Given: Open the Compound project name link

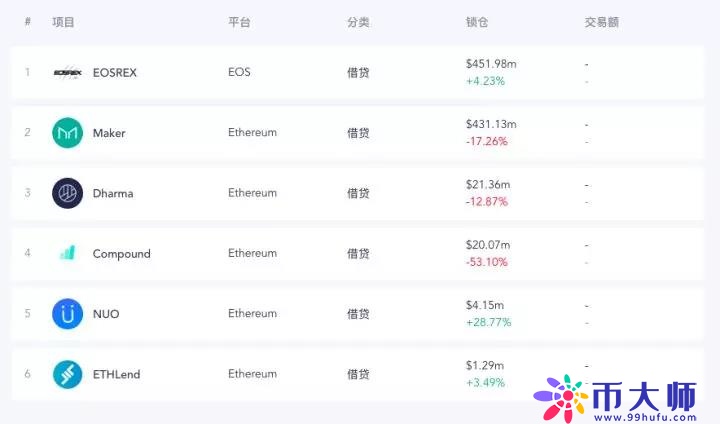Looking at the screenshot, I should click(122, 254).
